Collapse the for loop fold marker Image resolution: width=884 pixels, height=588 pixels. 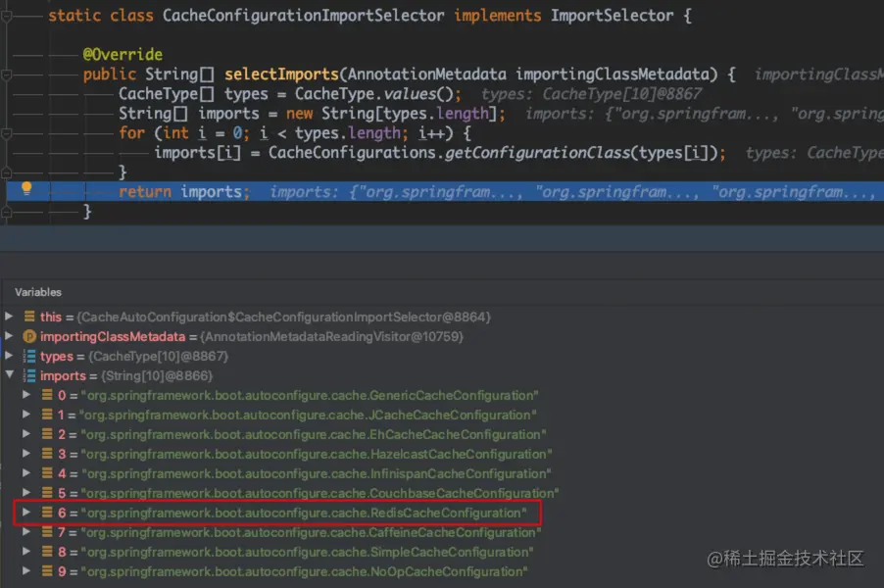pyautogui.click(x=6, y=133)
